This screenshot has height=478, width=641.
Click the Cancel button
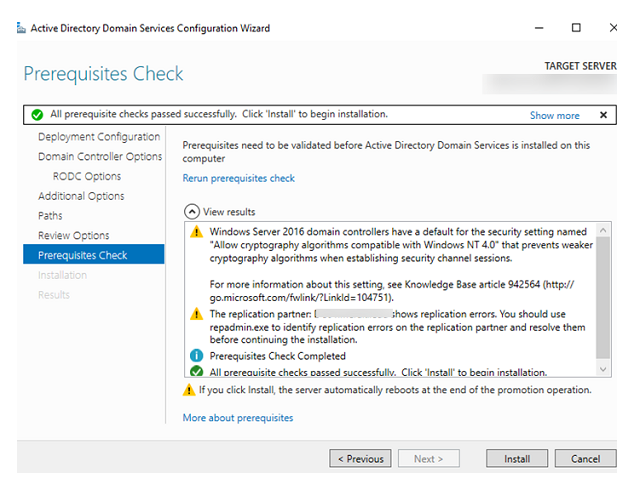tap(585, 458)
